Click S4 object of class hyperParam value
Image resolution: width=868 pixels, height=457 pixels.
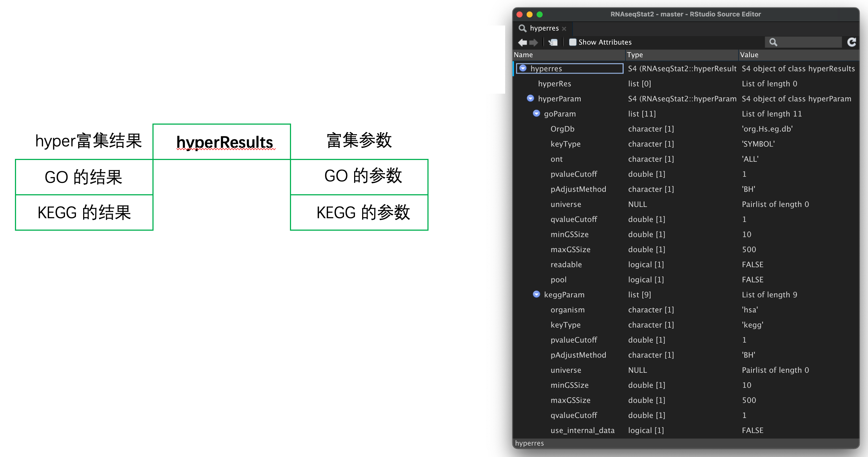(797, 99)
